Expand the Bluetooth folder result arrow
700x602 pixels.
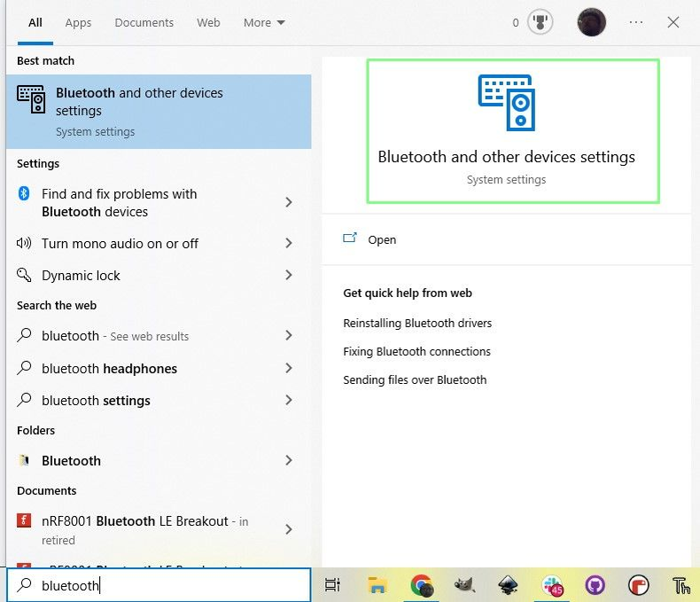coord(289,460)
